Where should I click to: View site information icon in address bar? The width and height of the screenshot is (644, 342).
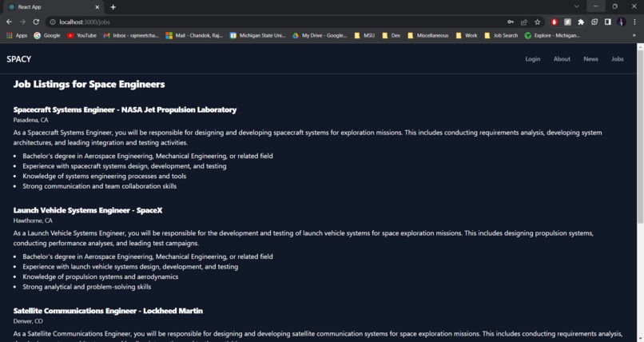point(53,22)
